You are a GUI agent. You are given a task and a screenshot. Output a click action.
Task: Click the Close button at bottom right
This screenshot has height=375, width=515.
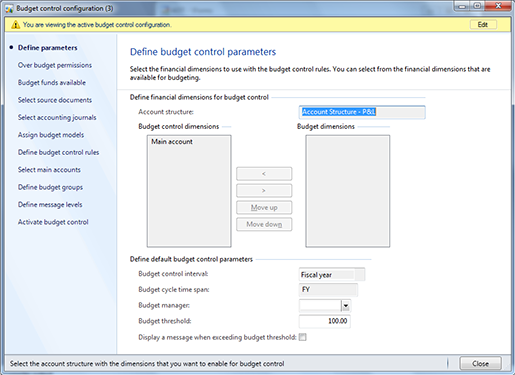tap(480, 363)
